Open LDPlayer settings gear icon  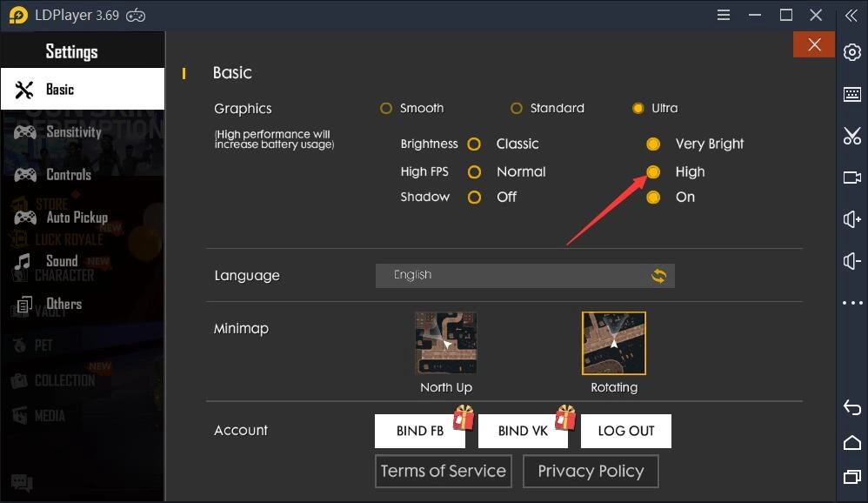click(x=851, y=52)
